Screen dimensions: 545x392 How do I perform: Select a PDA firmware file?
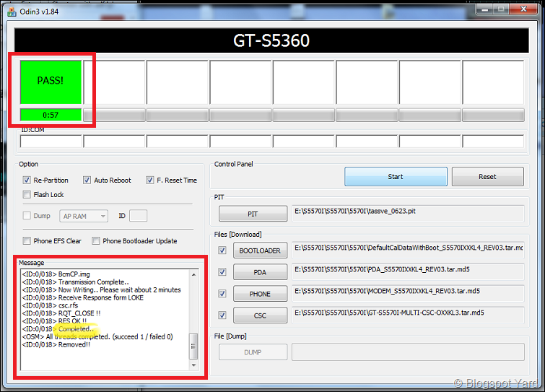click(261, 272)
